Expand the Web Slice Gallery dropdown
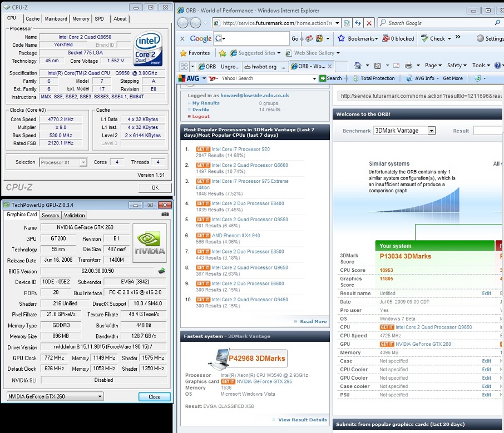Viewport: 504px width, 433px height. 338,53
